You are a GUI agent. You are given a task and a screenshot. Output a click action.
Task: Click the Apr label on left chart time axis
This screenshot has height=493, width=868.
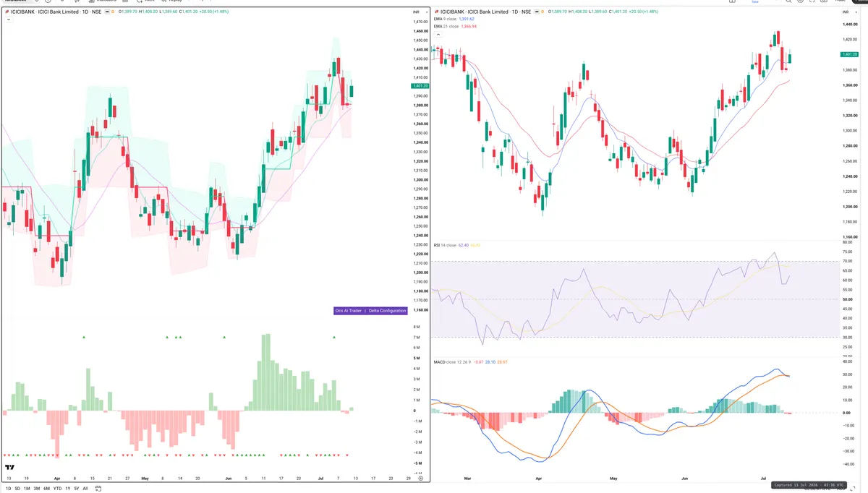57,479
